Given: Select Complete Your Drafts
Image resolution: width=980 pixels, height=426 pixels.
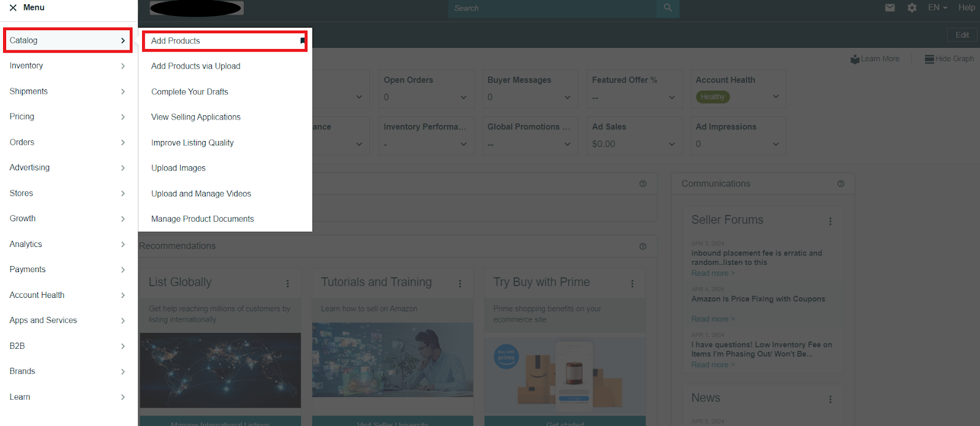Looking at the screenshot, I should click(x=189, y=92).
